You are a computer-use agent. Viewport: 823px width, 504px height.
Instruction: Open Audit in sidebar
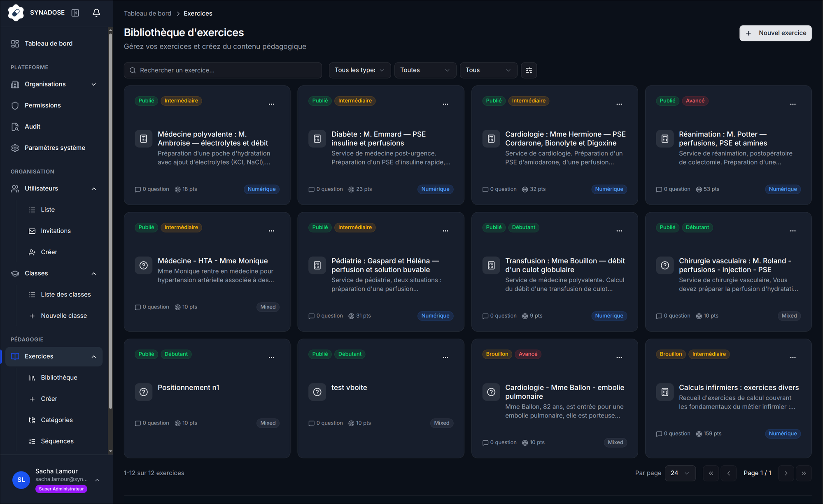pyautogui.click(x=54, y=127)
